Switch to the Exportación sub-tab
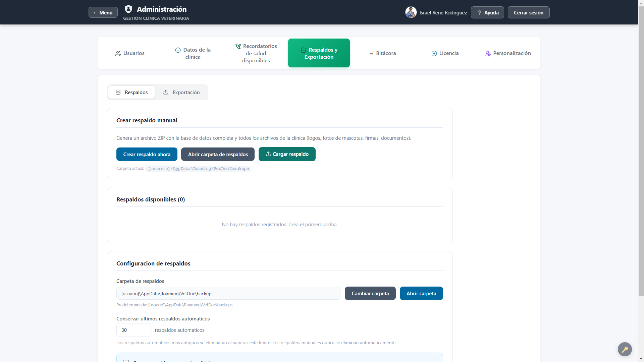 point(181,92)
